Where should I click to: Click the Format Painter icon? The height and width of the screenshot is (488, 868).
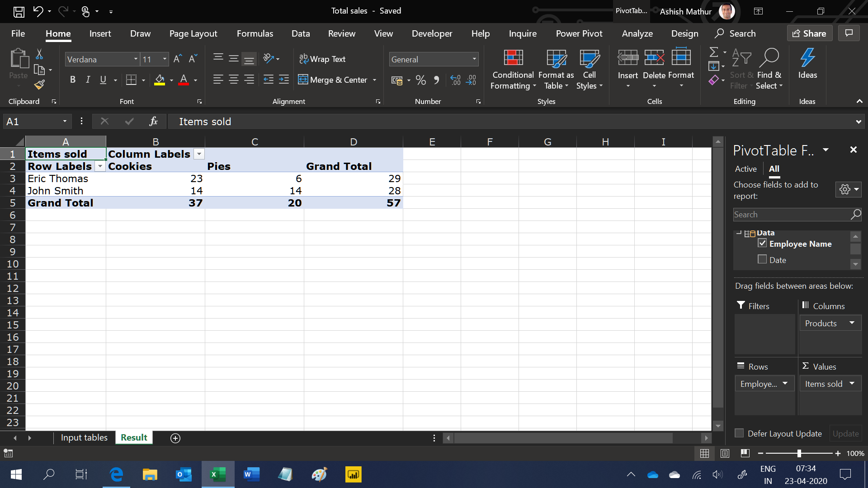coord(39,84)
